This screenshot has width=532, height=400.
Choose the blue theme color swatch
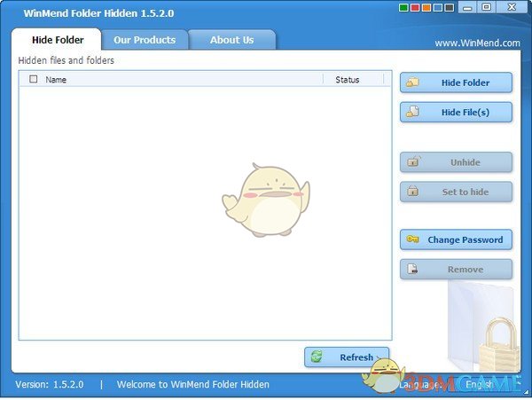(x=438, y=7)
